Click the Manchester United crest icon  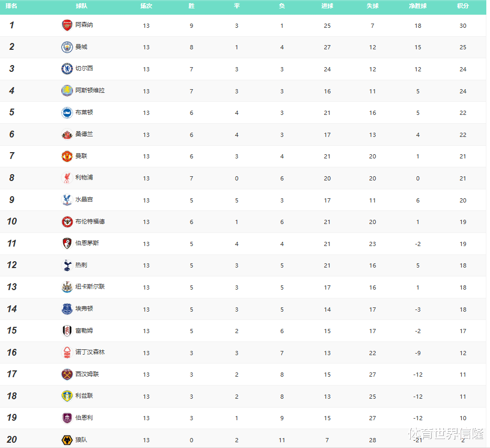point(67,156)
